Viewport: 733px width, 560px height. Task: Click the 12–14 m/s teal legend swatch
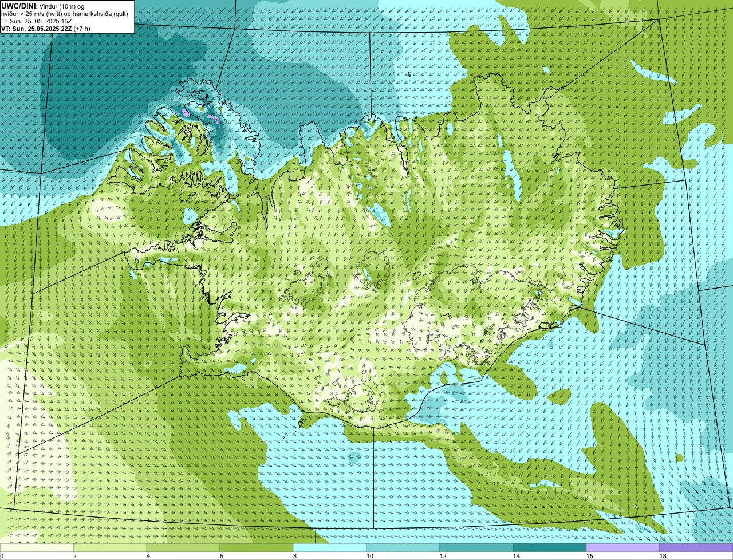coord(476,547)
